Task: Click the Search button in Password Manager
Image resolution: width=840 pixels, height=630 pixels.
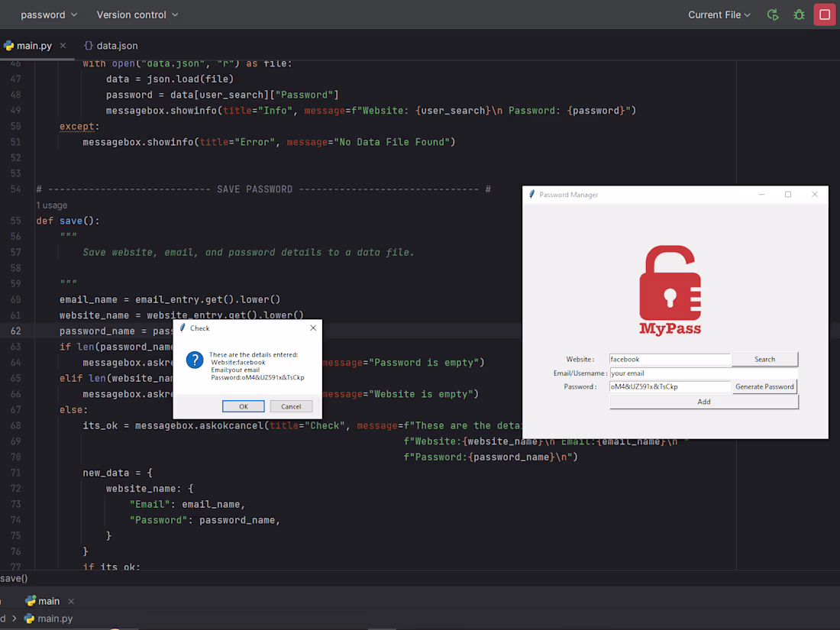Action: pos(764,359)
